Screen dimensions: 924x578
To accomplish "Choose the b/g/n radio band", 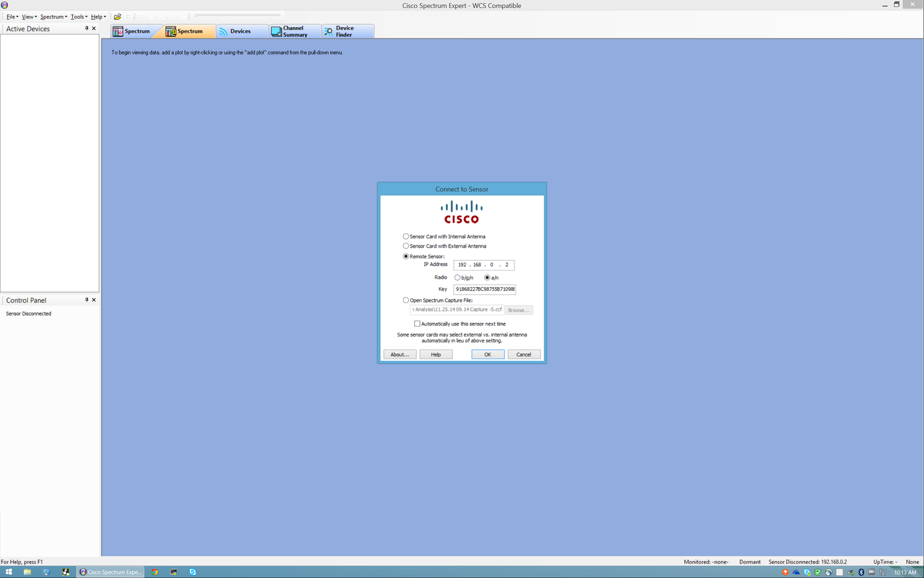I will [457, 278].
